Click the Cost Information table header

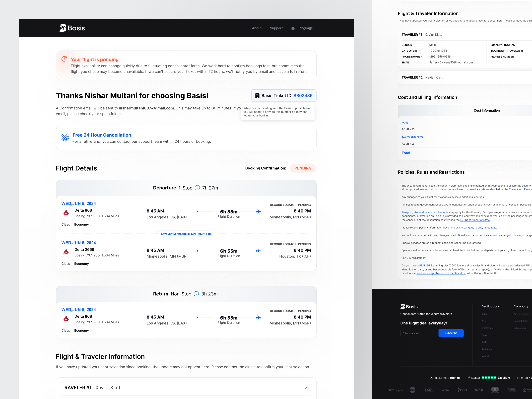[x=487, y=111]
